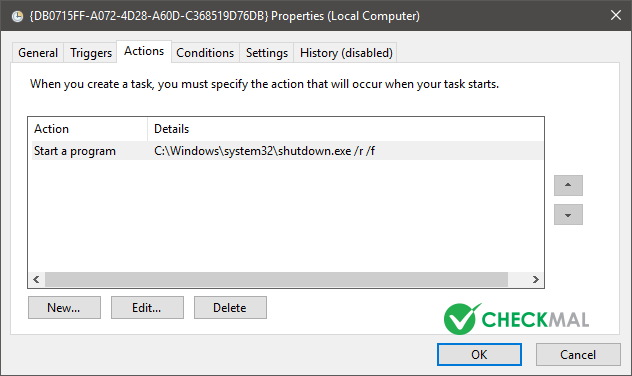Dismiss the dialog with Cancel

[x=578, y=355]
